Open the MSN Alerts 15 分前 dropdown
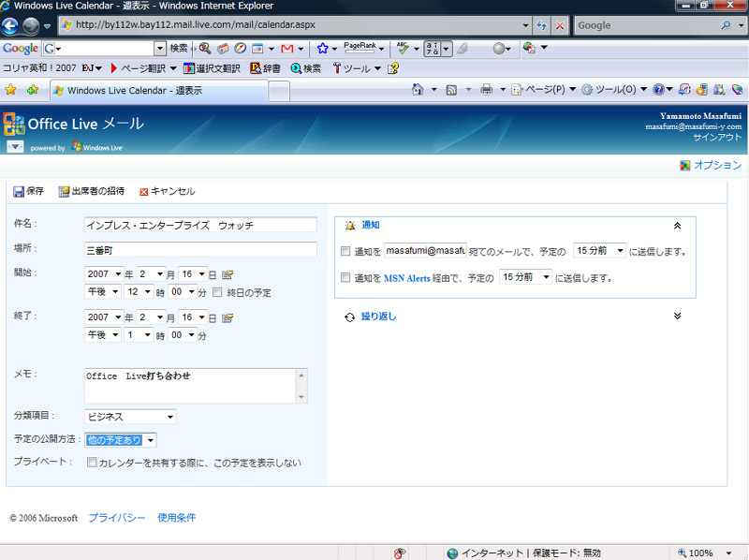The image size is (749, 560). click(525, 277)
